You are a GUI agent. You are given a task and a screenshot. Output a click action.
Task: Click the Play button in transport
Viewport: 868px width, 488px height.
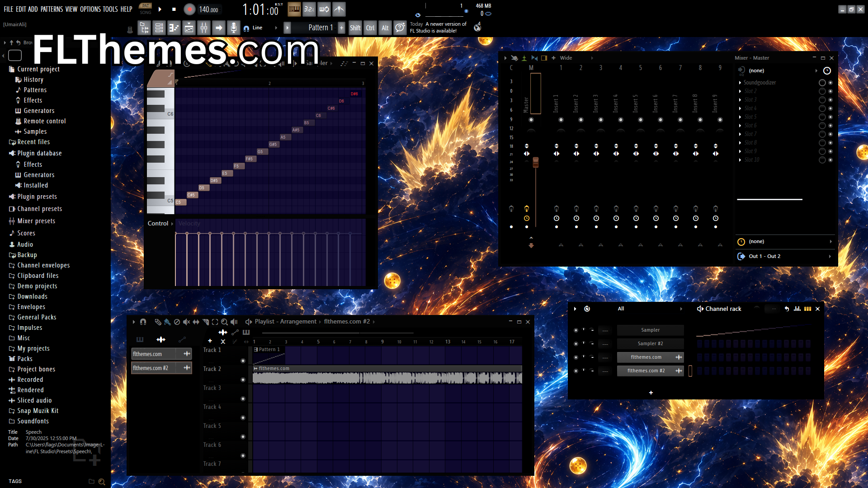[x=160, y=9]
